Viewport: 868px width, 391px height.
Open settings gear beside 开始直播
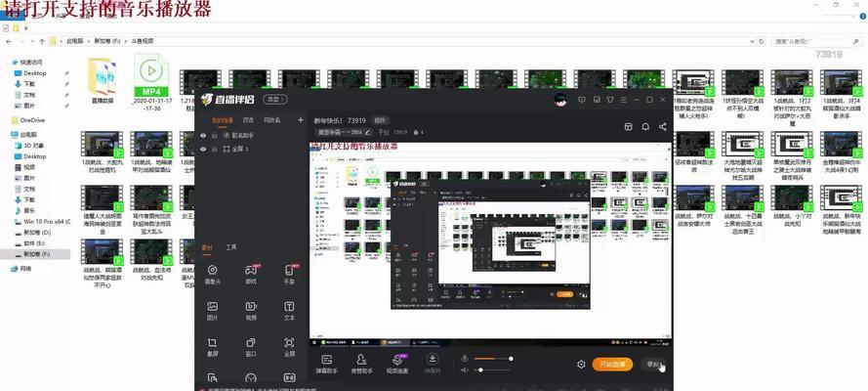(x=581, y=365)
